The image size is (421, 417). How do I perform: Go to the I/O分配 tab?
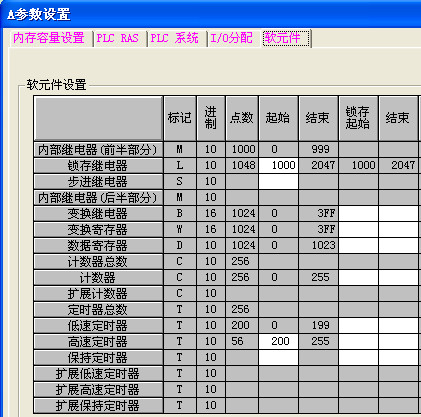click(x=232, y=38)
